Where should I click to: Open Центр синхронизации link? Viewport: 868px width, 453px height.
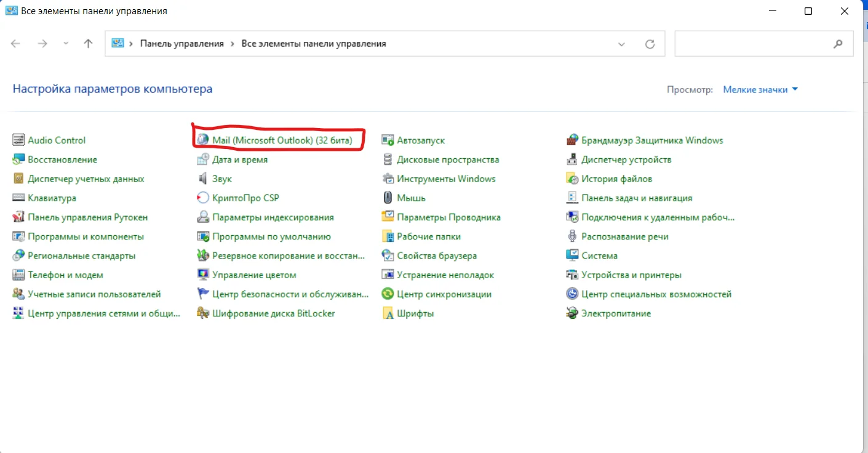[444, 294]
